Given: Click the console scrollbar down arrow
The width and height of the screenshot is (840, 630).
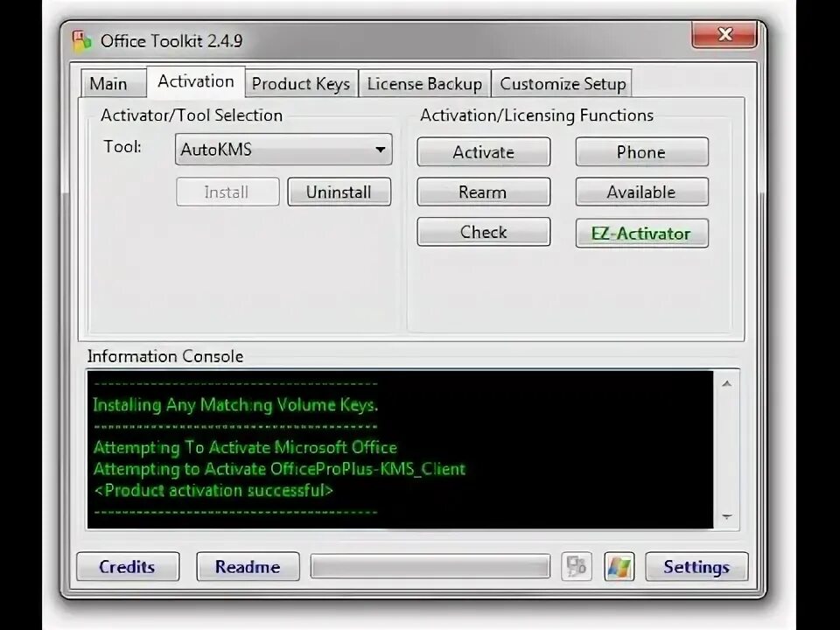Looking at the screenshot, I should pyautogui.click(x=727, y=517).
